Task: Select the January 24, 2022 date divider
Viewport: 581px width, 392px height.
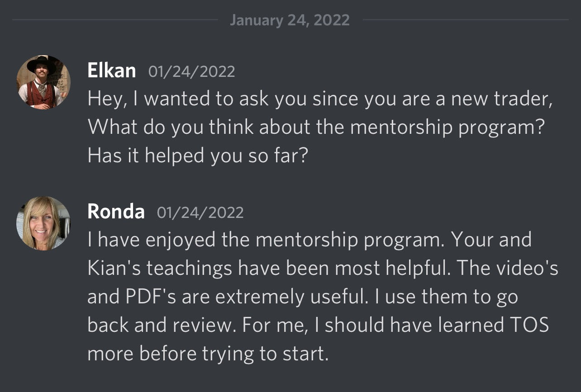Action: (290, 20)
